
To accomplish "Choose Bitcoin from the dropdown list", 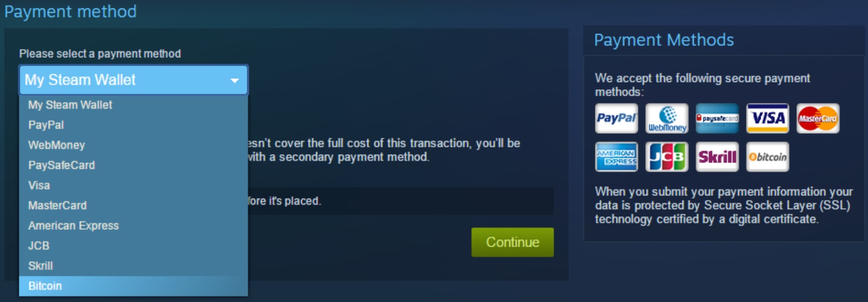I will [x=133, y=286].
